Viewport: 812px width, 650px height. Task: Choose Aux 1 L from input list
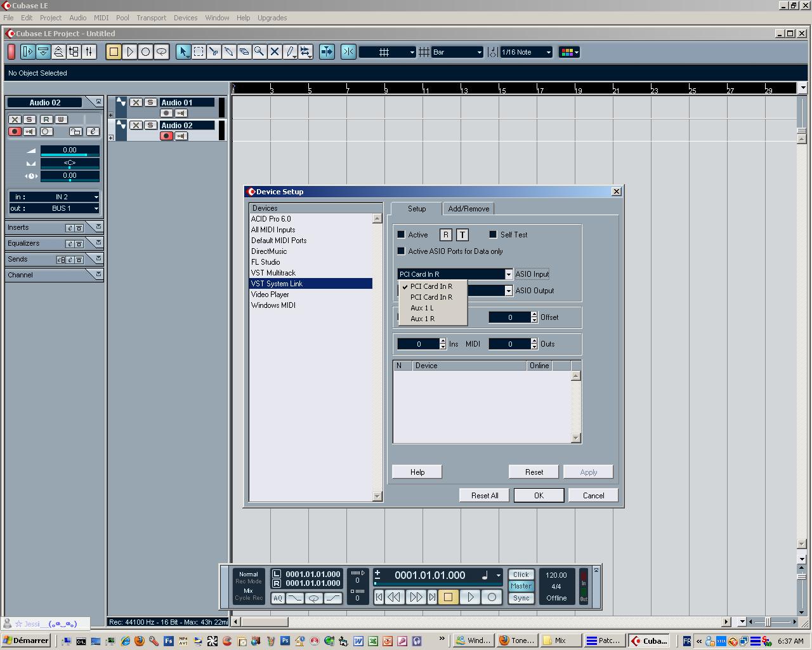coord(433,308)
